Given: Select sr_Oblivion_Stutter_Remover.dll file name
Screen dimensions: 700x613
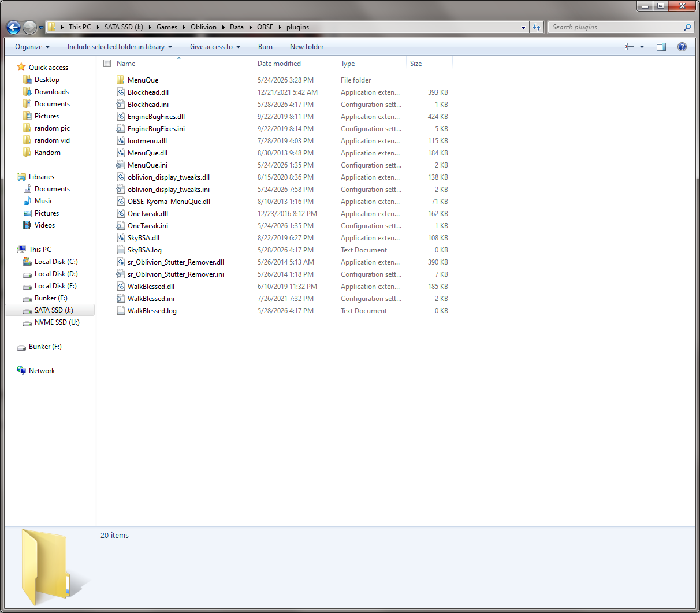Looking at the screenshot, I should coord(176,262).
